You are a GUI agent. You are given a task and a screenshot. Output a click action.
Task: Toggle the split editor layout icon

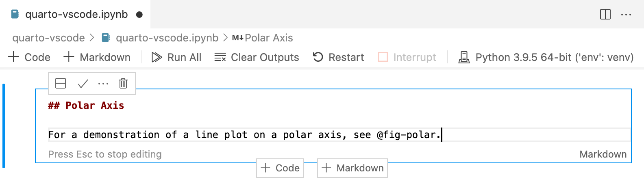coord(605,15)
